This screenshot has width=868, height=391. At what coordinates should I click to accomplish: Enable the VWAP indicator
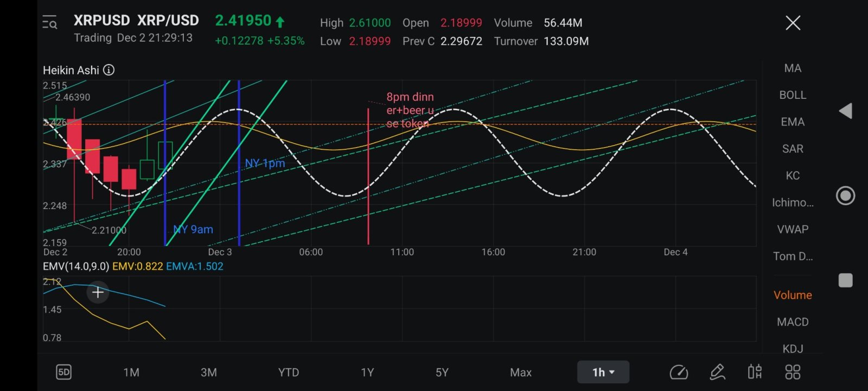coord(793,229)
